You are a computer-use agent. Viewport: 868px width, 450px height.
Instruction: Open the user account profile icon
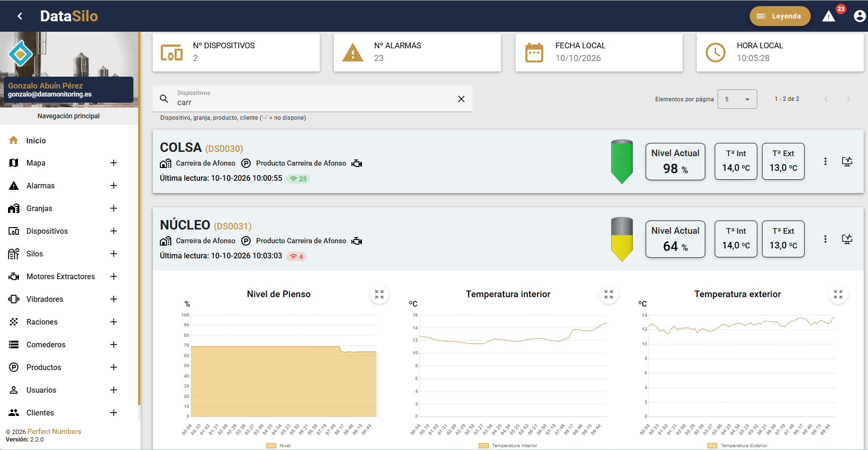tap(859, 16)
